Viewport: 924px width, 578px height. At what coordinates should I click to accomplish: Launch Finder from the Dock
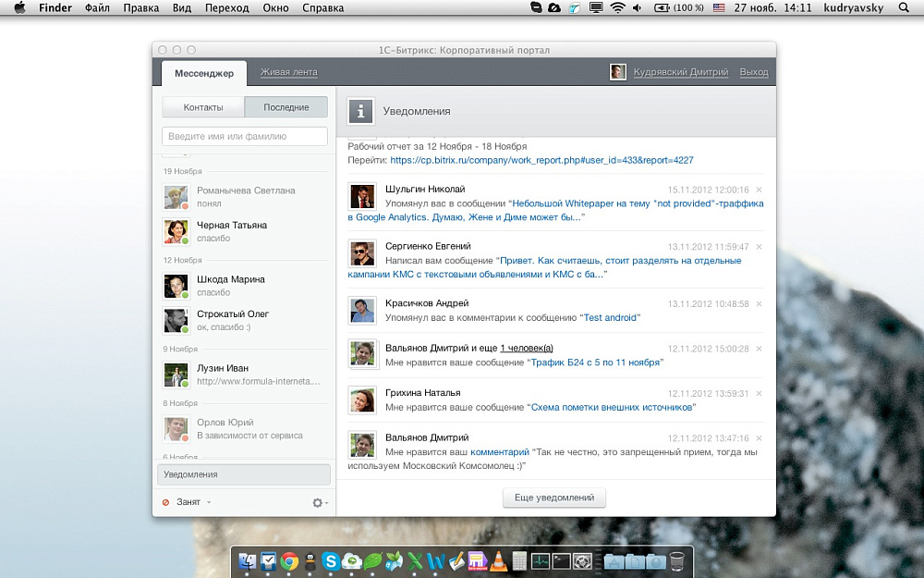coord(248,560)
